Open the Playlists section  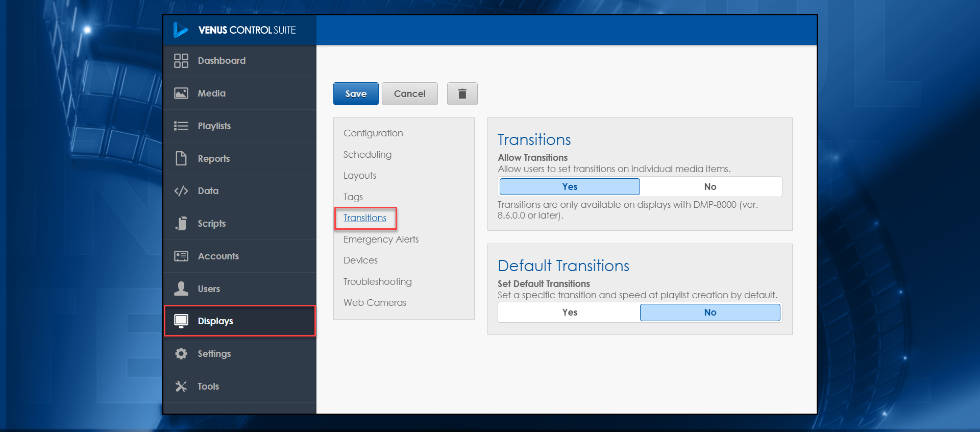click(x=240, y=126)
